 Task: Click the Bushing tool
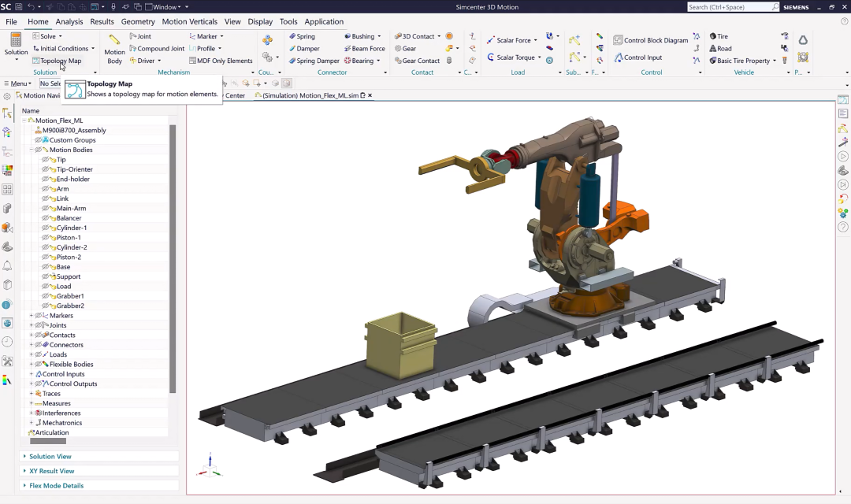(359, 36)
